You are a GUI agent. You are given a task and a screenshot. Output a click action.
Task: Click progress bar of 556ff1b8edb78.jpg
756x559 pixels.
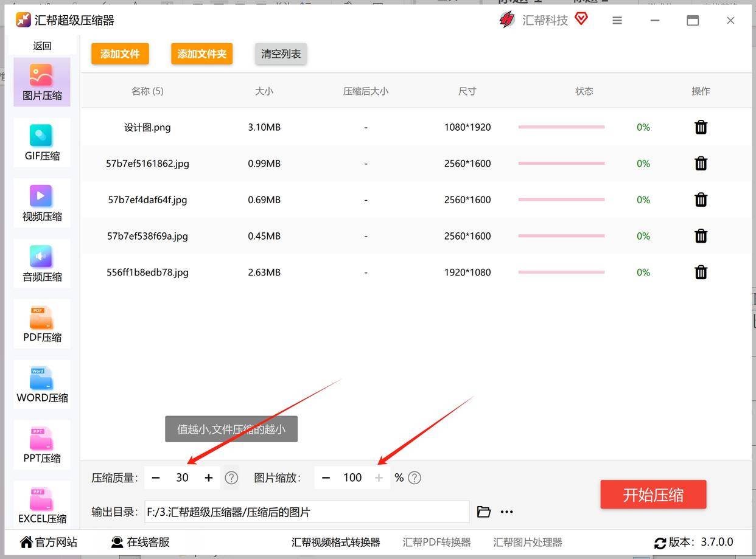561,272
